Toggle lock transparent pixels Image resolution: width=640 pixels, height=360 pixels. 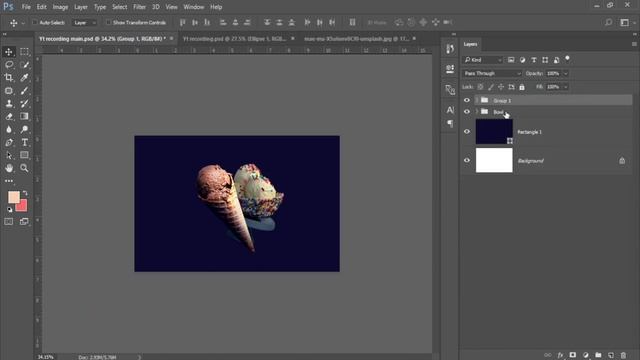(x=480, y=87)
